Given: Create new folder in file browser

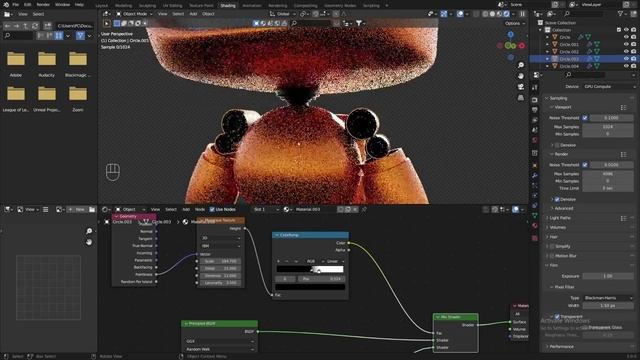Looking at the screenshot, I should 47,26.
